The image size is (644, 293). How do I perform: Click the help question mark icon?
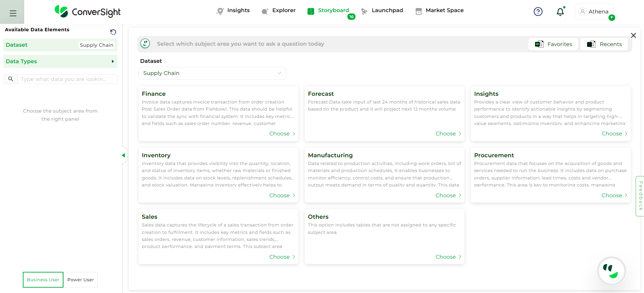538,12
